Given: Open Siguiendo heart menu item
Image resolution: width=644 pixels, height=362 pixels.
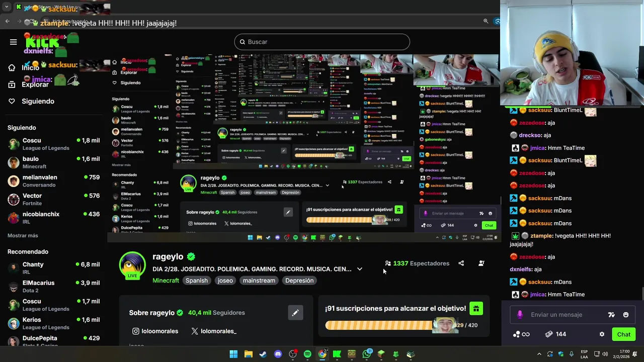Looking at the screenshot, I should [x=31, y=101].
